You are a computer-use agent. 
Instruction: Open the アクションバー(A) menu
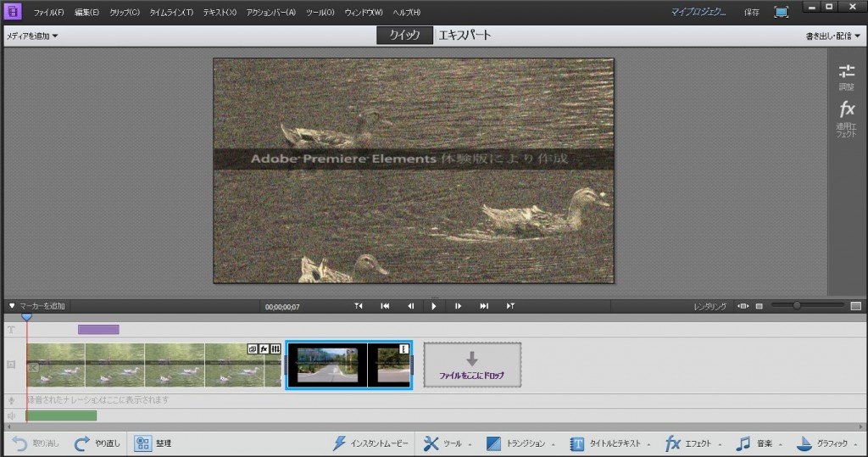click(x=271, y=12)
